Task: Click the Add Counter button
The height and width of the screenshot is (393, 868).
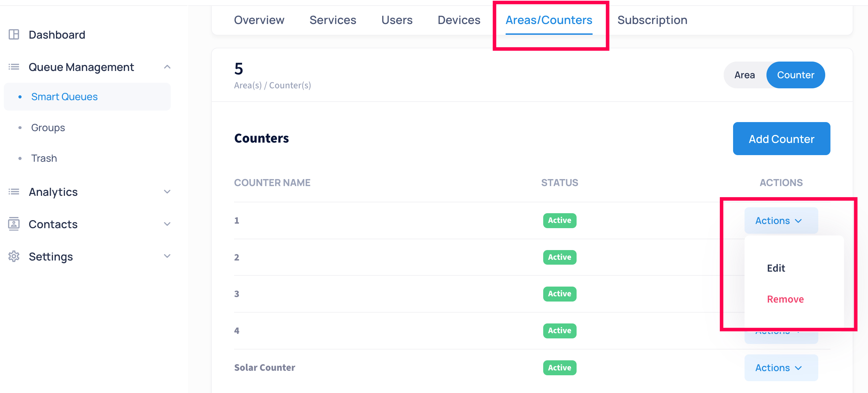Action: 781,139
